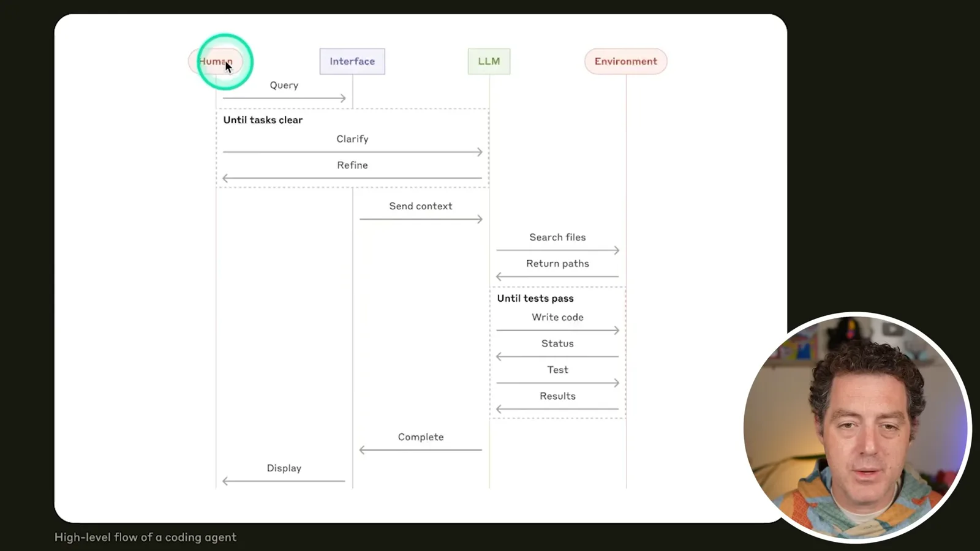Select the "Until tests pass" loop heading
This screenshot has height=551, width=980.
click(x=535, y=299)
